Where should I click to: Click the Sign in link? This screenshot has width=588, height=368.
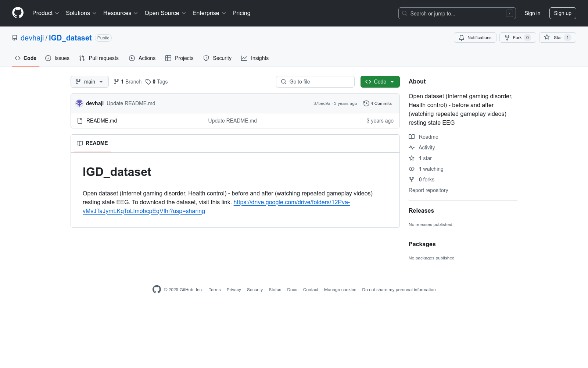point(533,13)
